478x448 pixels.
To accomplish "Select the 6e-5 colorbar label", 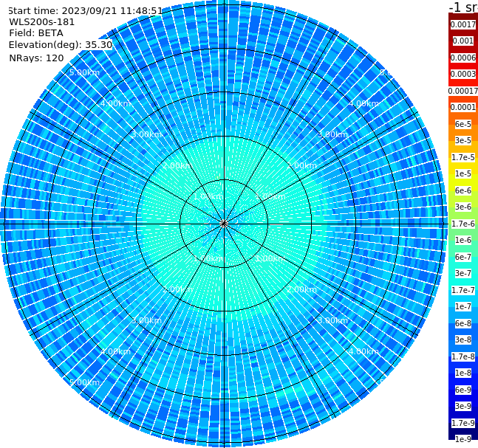I will pyautogui.click(x=463, y=124).
